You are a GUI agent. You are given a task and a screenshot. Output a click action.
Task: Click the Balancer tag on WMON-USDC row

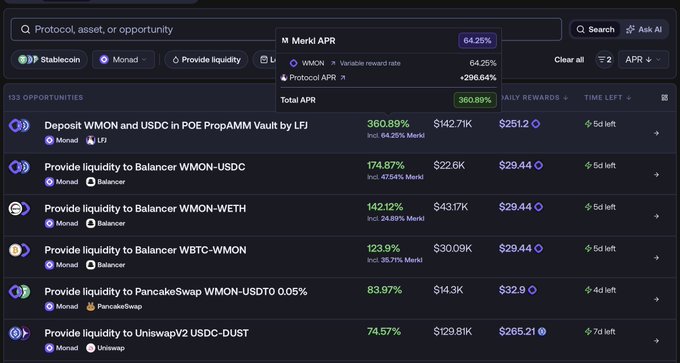[x=105, y=182]
